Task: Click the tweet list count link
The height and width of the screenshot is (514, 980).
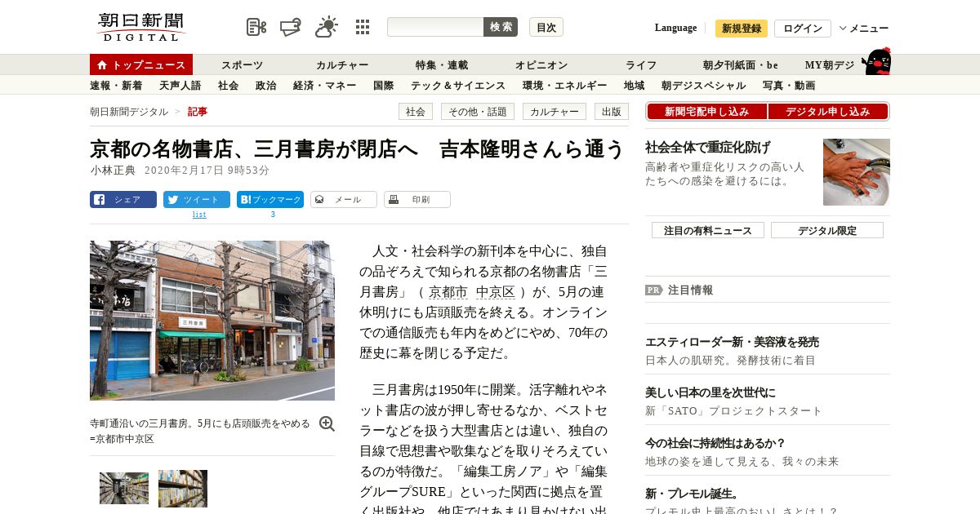Action: click(199, 215)
